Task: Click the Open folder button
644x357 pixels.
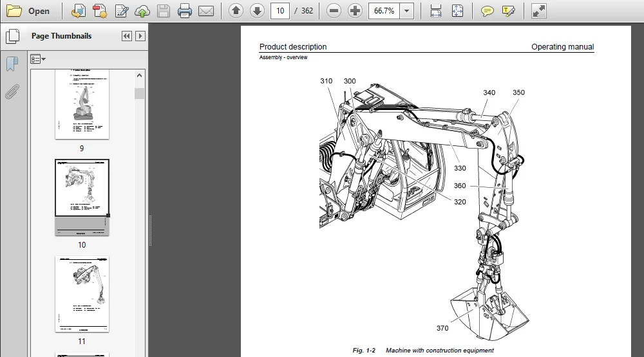Action: [x=28, y=11]
